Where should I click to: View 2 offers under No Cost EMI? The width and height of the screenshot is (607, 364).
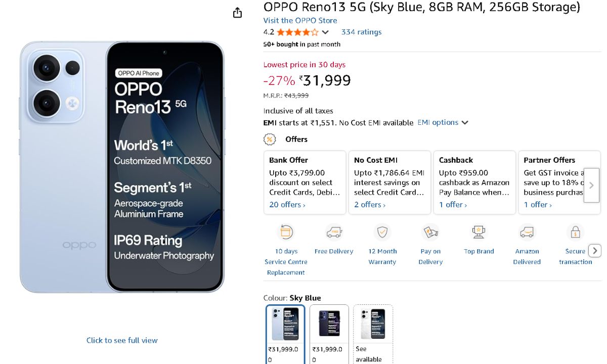point(369,205)
